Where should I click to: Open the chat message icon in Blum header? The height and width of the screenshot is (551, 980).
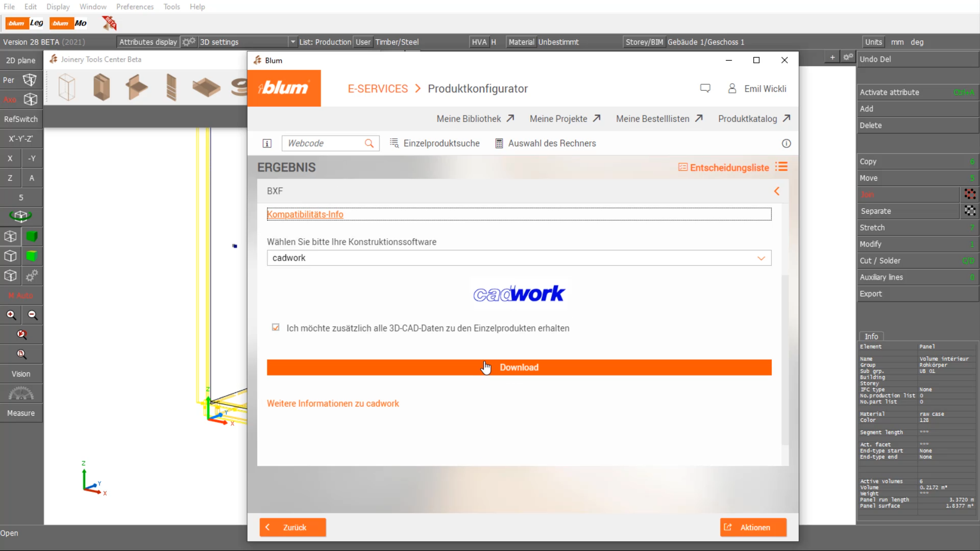pyautogui.click(x=705, y=88)
